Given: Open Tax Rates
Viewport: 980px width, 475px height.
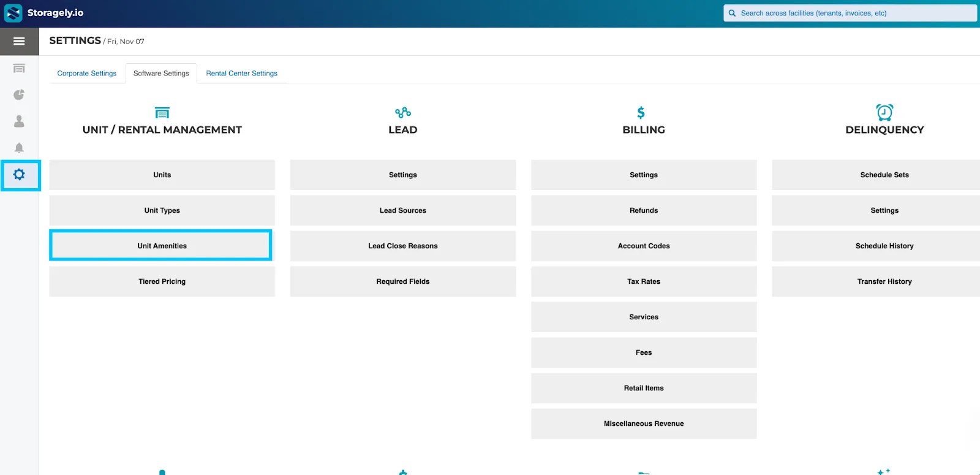Looking at the screenshot, I should pyautogui.click(x=644, y=281).
